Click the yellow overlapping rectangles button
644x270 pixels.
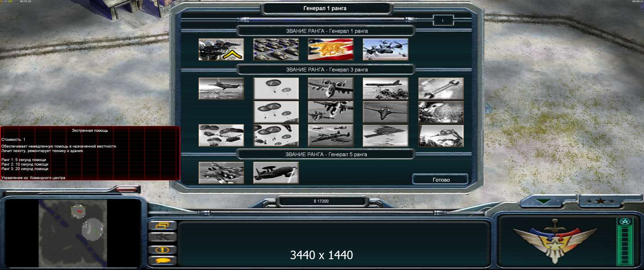click(x=162, y=225)
